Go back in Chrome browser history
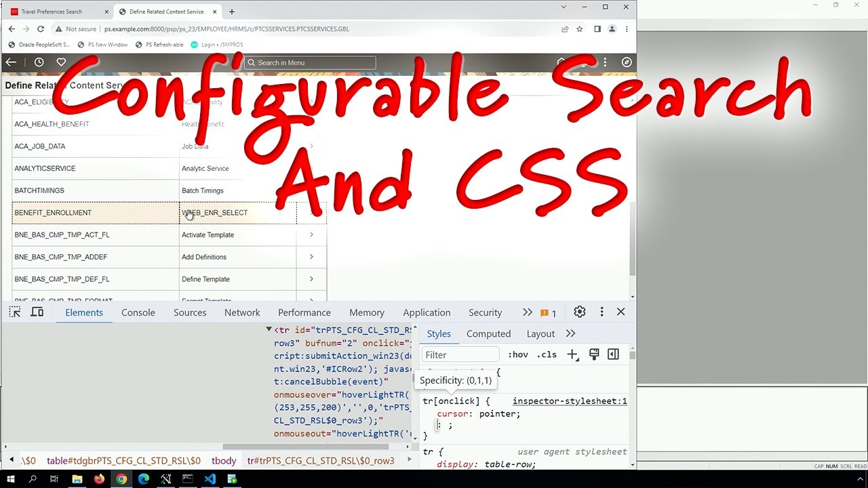 click(12, 29)
